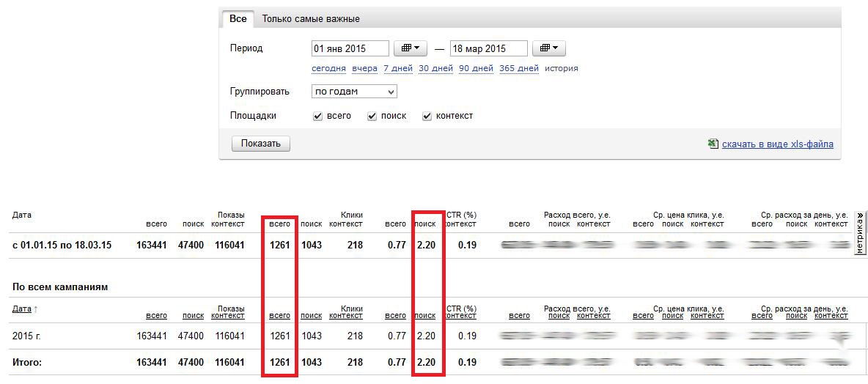The width and height of the screenshot is (868, 384).
Task: Toggle the всего placement checkbox
Action: click(x=317, y=117)
